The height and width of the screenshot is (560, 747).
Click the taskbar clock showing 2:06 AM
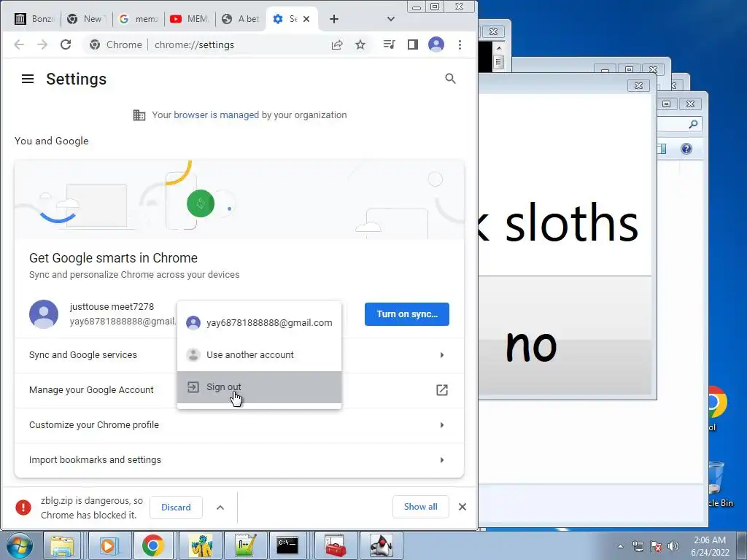click(x=710, y=546)
